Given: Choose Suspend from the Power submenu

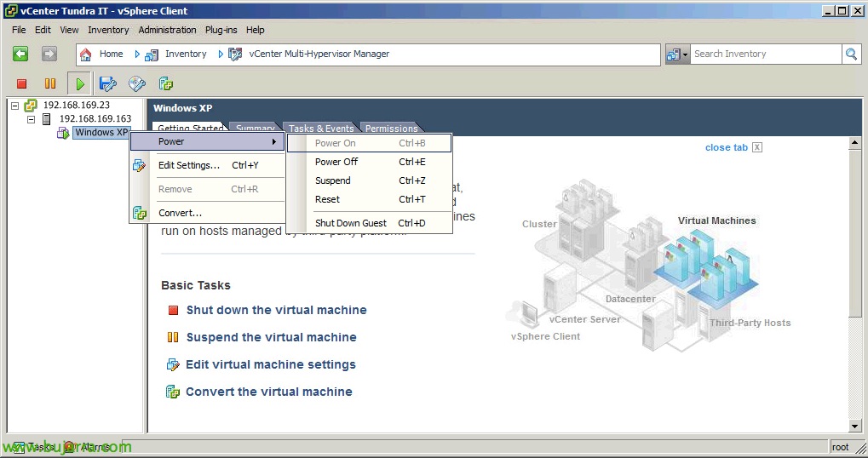Looking at the screenshot, I should (370, 180).
